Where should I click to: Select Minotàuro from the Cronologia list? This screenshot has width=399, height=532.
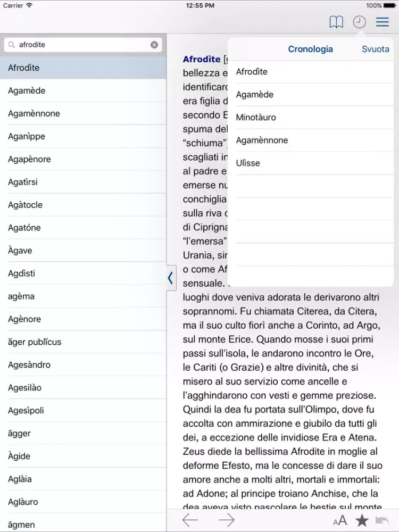click(x=256, y=118)
